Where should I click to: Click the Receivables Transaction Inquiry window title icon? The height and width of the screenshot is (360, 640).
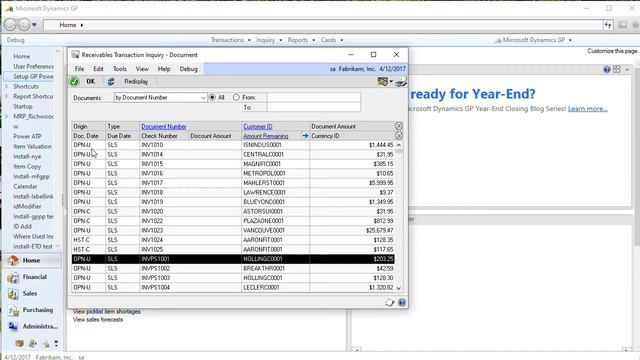pos(76,55)
